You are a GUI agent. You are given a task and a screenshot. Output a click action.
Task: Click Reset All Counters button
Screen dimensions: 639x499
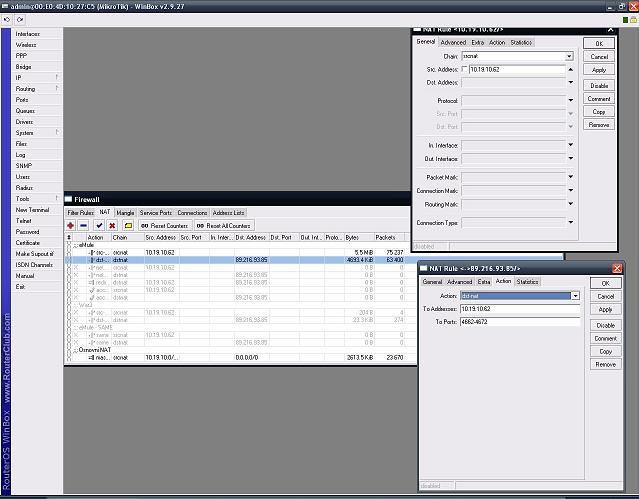pos(224,225)
